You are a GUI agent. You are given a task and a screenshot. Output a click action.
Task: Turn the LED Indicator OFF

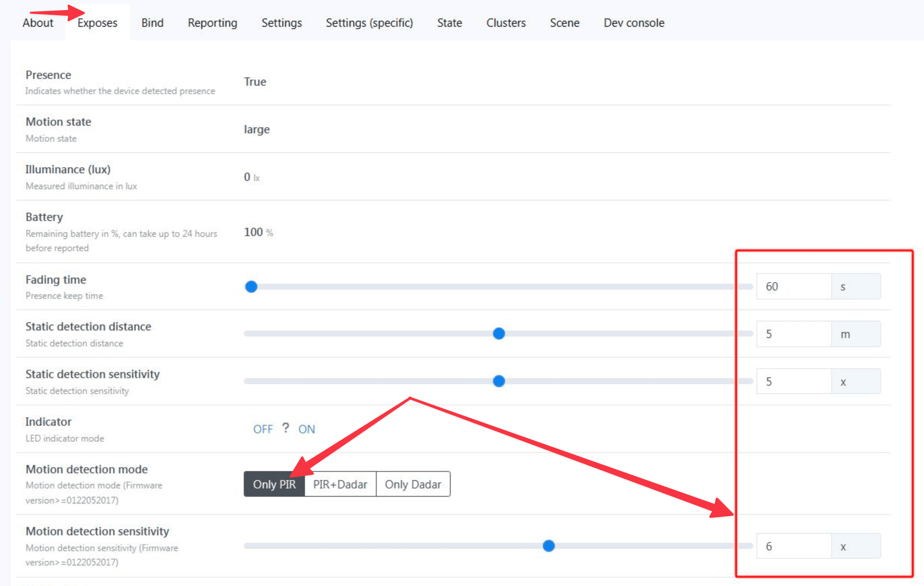point(263,429)
